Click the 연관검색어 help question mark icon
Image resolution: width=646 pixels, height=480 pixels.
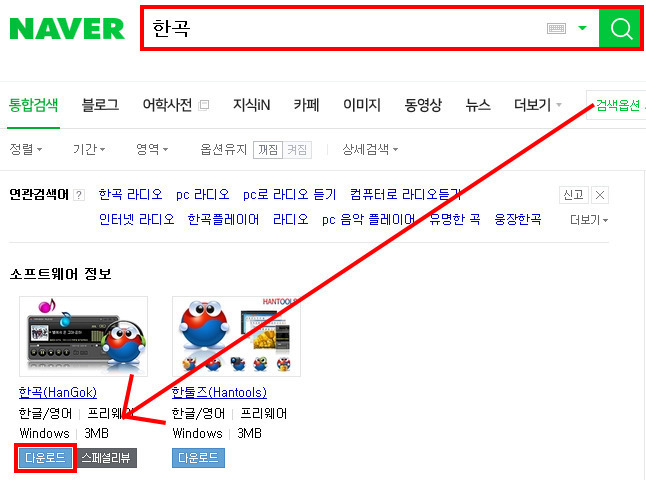tap(79, 195)
